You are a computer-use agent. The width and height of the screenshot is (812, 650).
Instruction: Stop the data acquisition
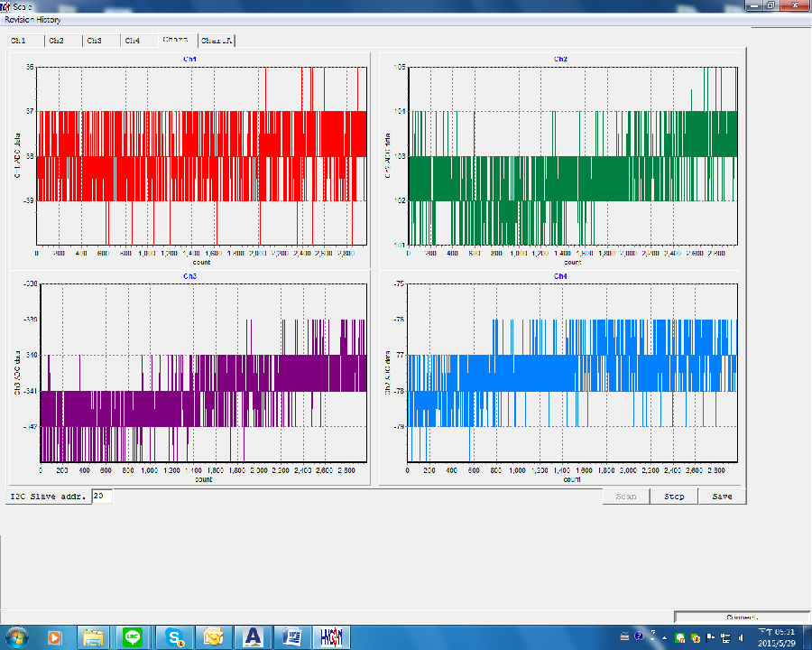674,497
